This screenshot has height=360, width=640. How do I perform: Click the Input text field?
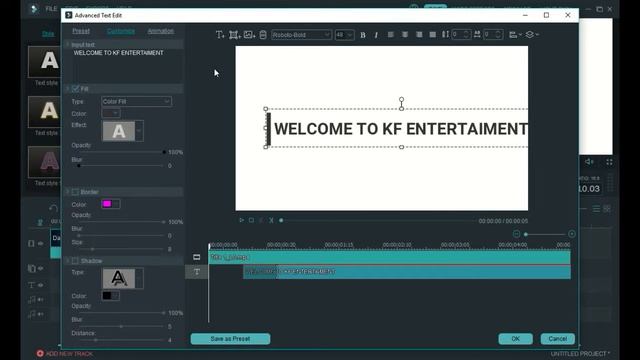(x=127, y=65)
